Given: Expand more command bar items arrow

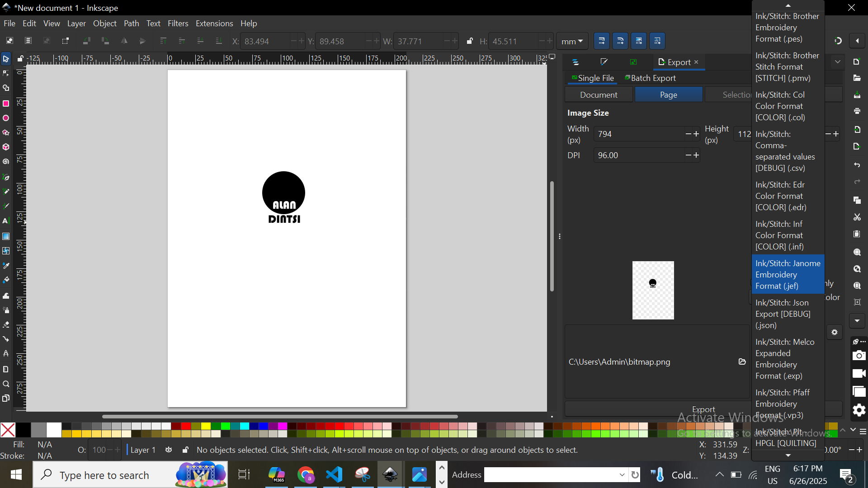Looking at the screenshot, I should coord(857,321).
